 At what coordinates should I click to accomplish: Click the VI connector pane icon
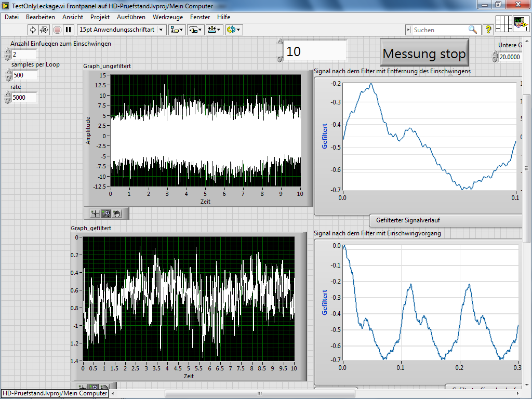tap(503, 24)
